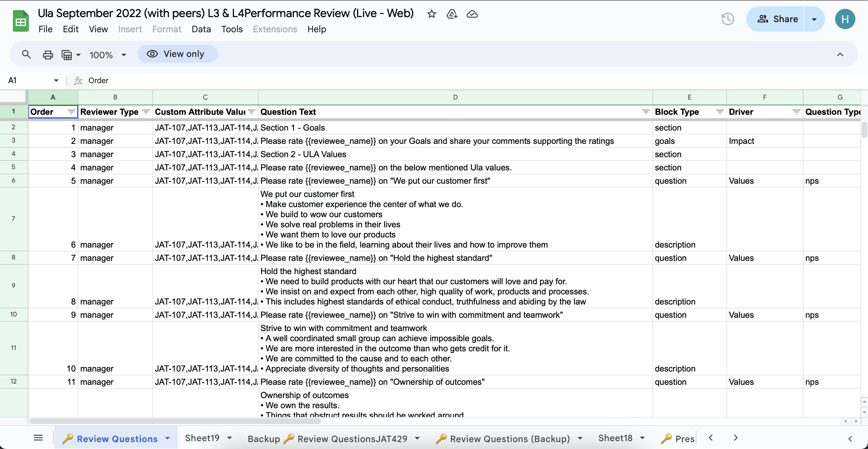Star this spreadsheet document
The height and width of the screenshot is (449, 868).
[431, 14]
